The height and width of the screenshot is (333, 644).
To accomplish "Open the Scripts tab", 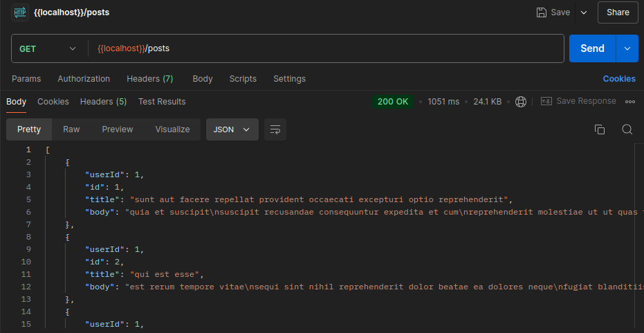I will point(243,79).
